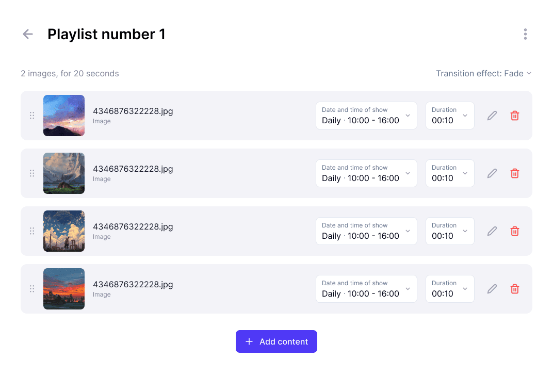Select the orange sunset city thumbnail
The width and height of the screenshot is (553, 392).
click(64, 289)
